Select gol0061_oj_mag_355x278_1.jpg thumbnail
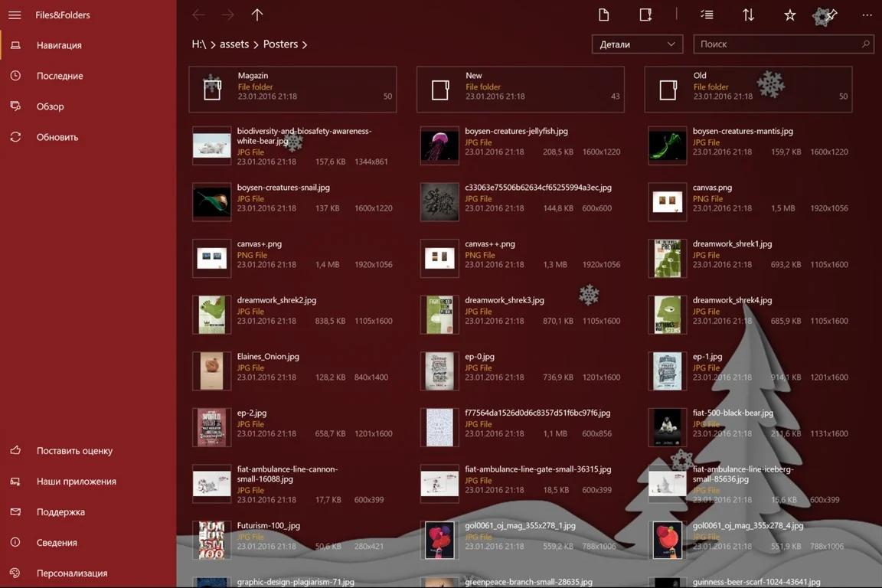The height and width of the screenshot is (588, 882). 439,539
